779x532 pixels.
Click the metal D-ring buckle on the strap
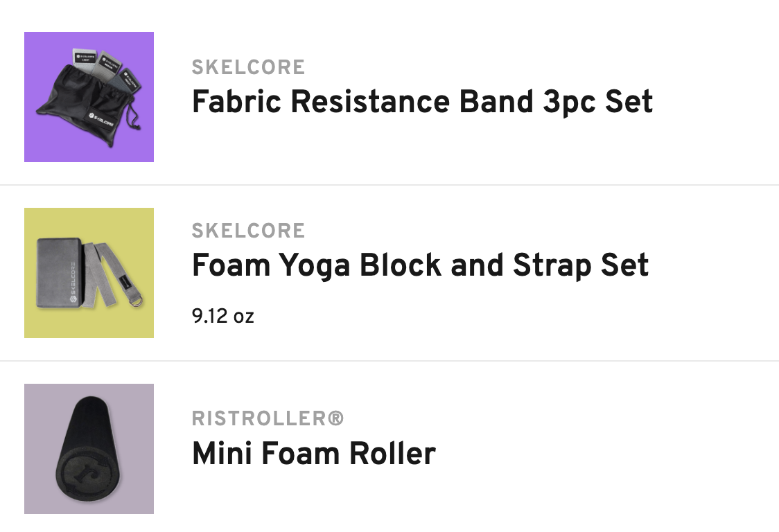[x=137, y=300]
